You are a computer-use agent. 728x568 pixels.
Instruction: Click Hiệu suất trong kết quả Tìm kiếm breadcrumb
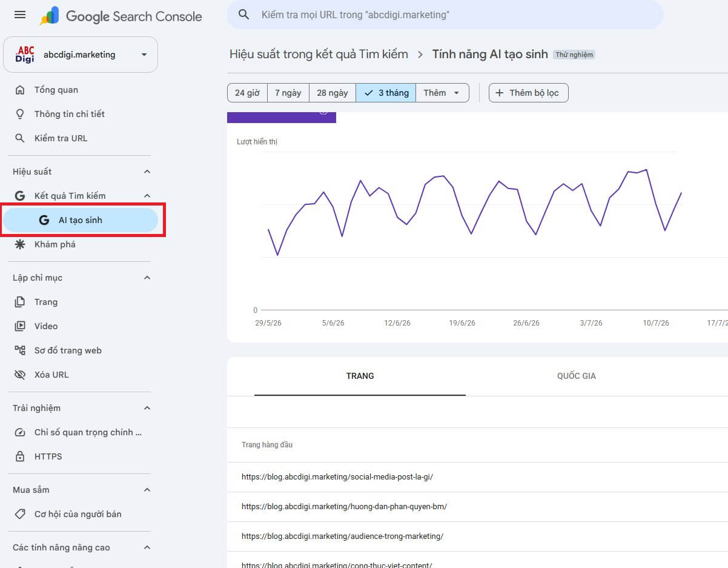coord(319,54)
